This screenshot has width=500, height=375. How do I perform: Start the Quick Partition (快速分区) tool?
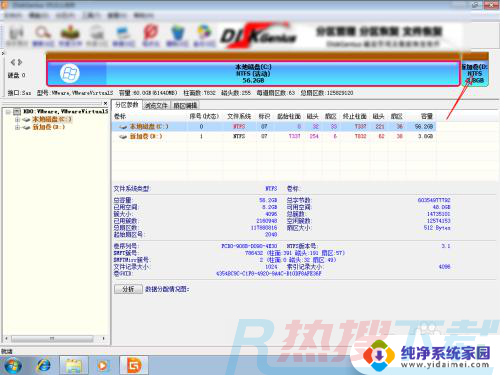coord(97,36)
